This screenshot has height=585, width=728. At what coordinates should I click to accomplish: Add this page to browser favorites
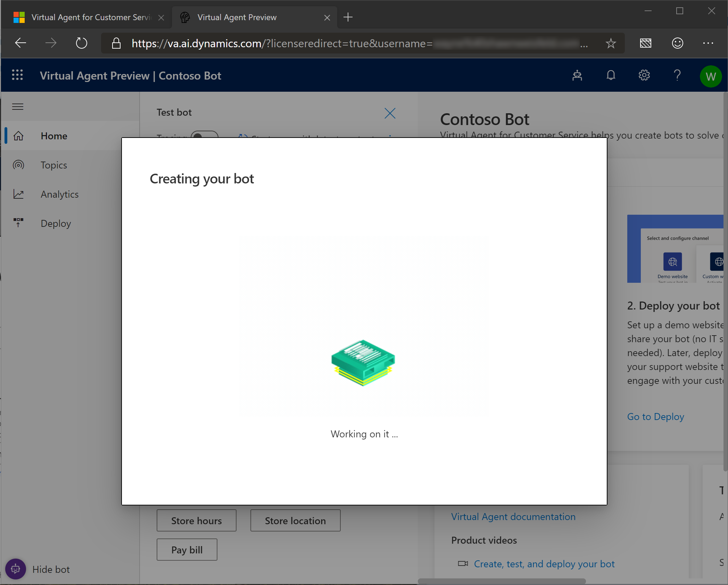(611, 43)
